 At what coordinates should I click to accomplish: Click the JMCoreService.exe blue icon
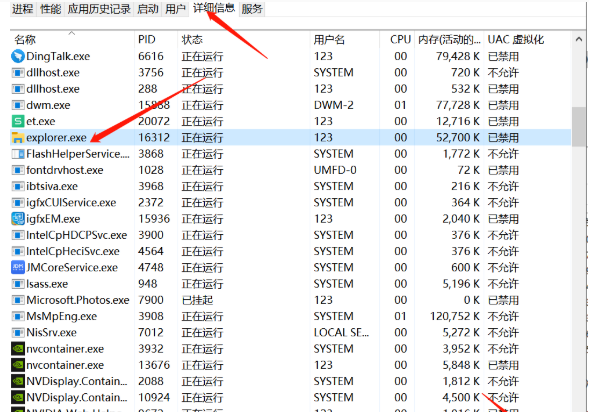[x=18, y=267]
